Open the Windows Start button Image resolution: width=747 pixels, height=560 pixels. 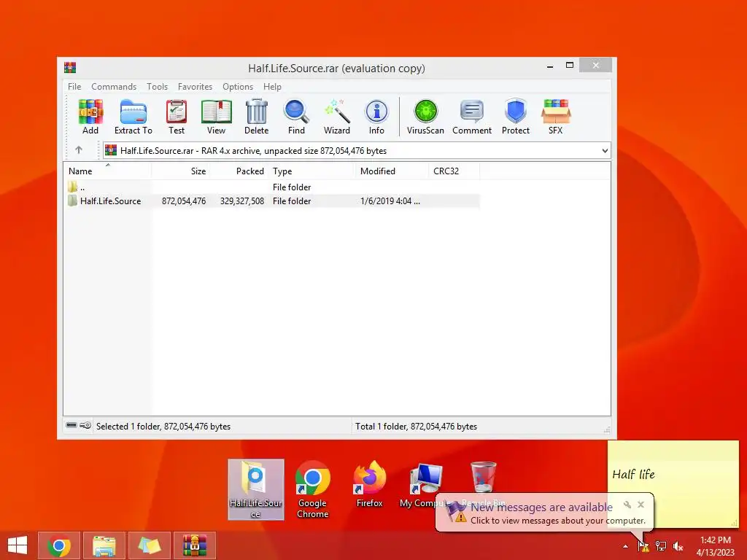tap(18, 545)
